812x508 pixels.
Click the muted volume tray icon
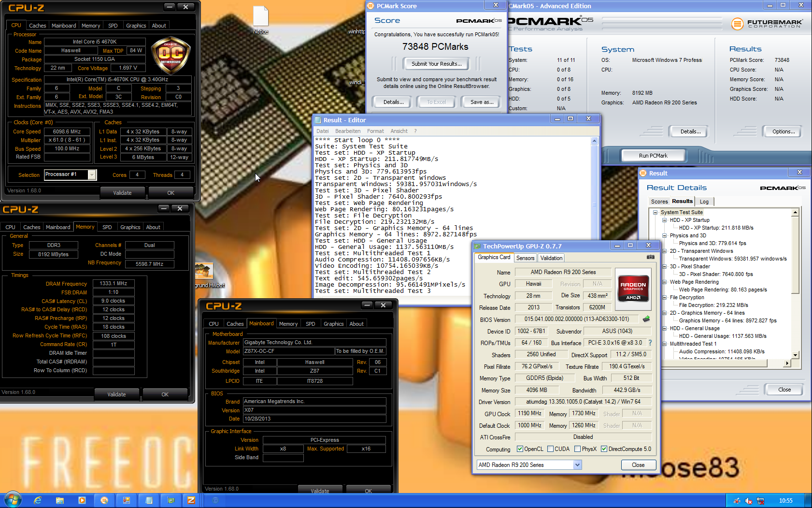748,501
